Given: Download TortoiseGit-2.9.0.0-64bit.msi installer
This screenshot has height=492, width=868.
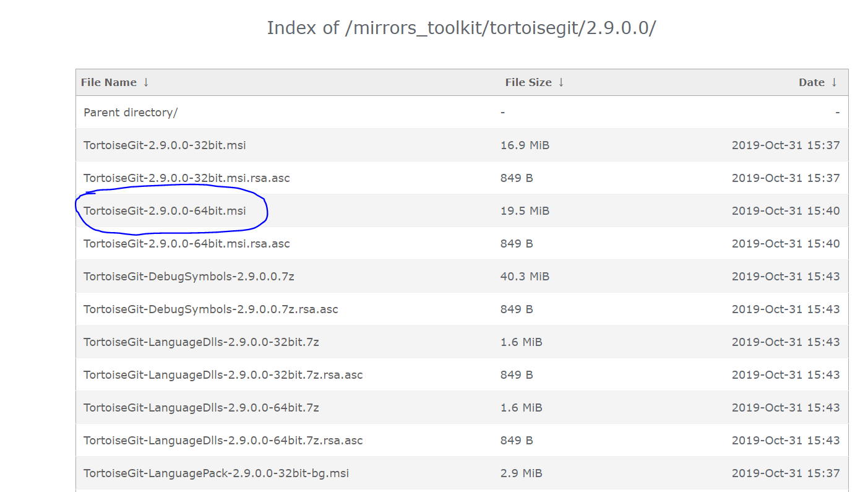Looking at the screenshot, I should 165,211.
